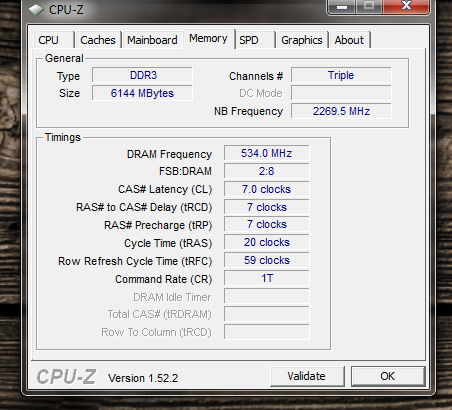Show the About tab

click(x=349, y=40)
